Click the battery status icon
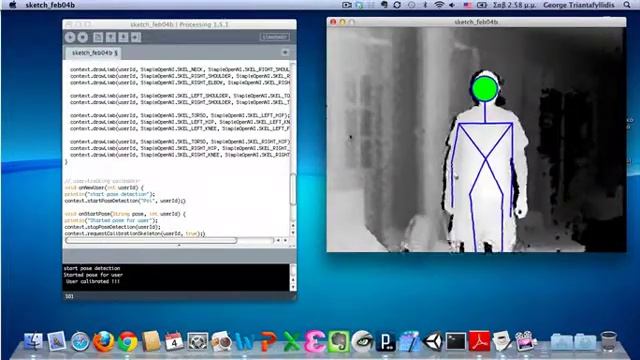The width and height of the screenshot is (640, 360). 482,5
